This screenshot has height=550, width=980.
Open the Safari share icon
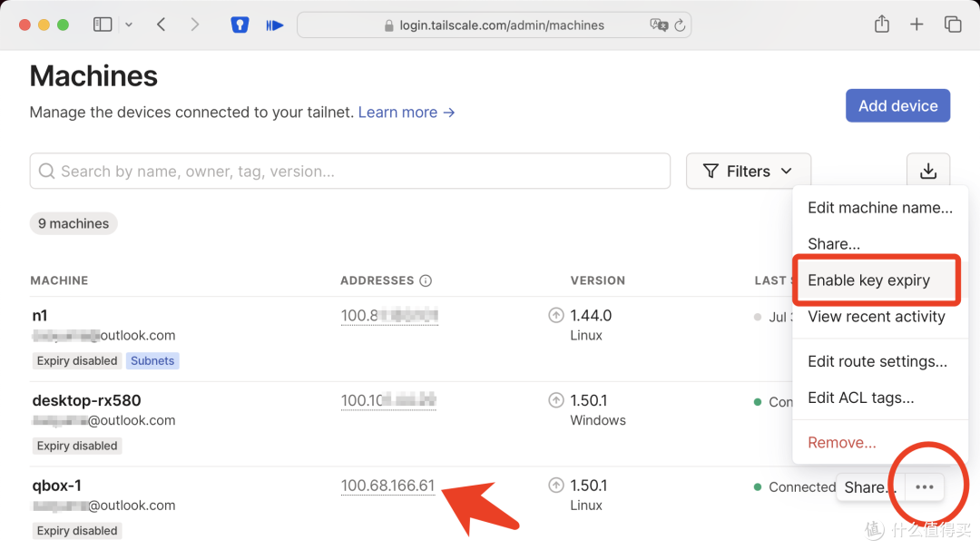[x=882, y=24]
